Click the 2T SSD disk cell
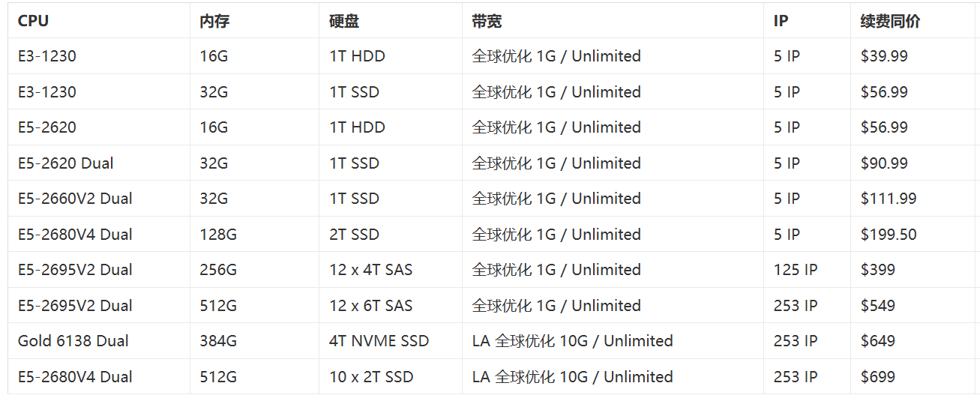This screenshot has height=398, width=980. point(391,235)
